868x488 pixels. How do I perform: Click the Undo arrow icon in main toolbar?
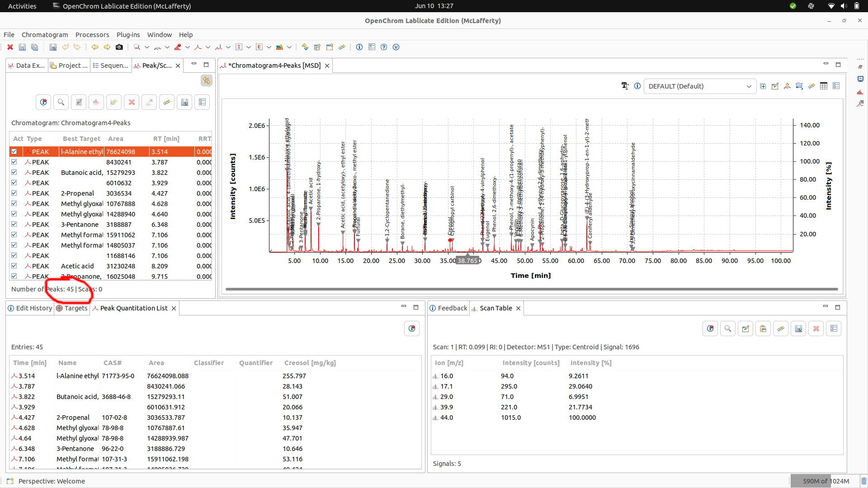[66, 47]
